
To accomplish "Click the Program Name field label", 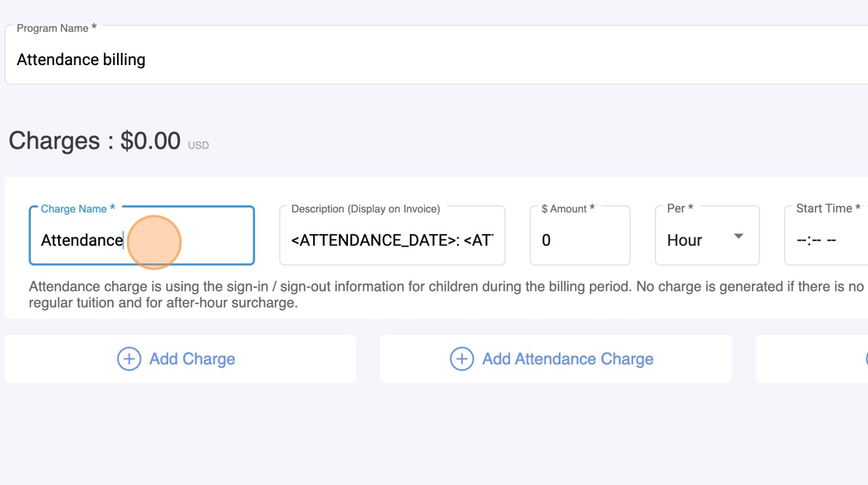I will pyautogui.click(x=53, y=28).
